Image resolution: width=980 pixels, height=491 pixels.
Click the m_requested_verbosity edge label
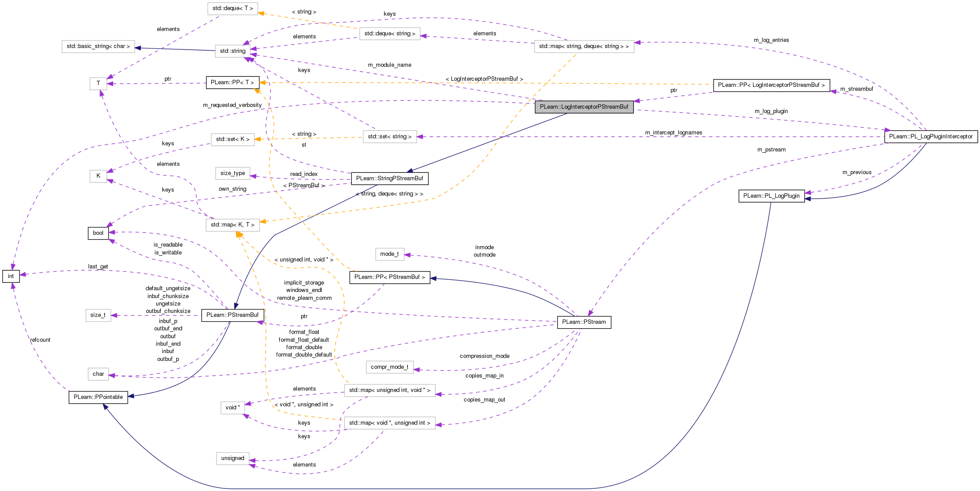pyautogui.click(x=232, y=105)
